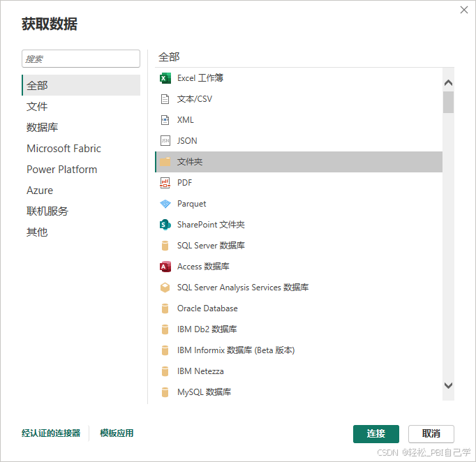Viewport: 476px width, 462px height.
Task: Open the 模板应用 link
Action: pos(117,433)
